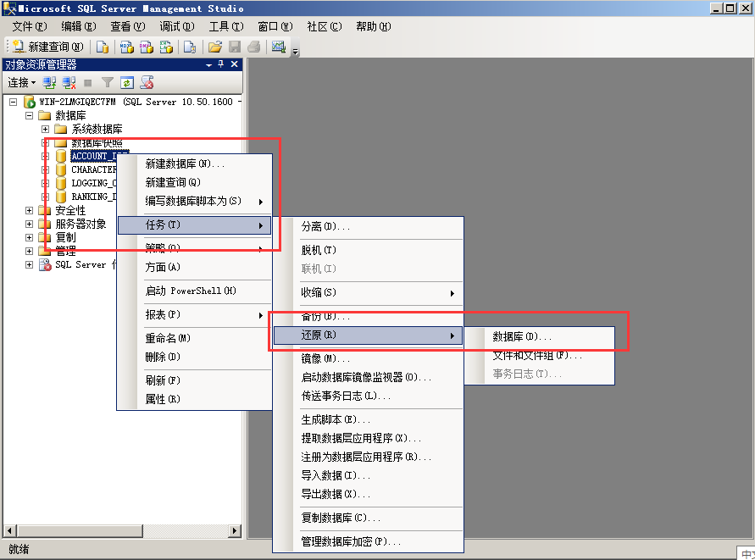This screenshot has height=560, width=755.
Task: Click the Disconnect server icon
Action: tap(69, 83)
